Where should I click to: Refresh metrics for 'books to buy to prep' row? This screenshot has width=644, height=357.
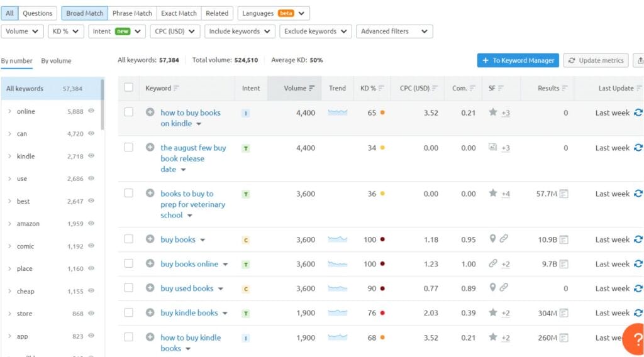[x=638, y=194]
